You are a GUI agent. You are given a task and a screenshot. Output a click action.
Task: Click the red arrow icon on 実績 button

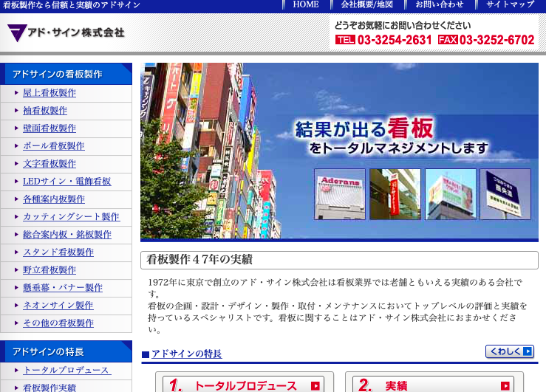tap(505, 386)
